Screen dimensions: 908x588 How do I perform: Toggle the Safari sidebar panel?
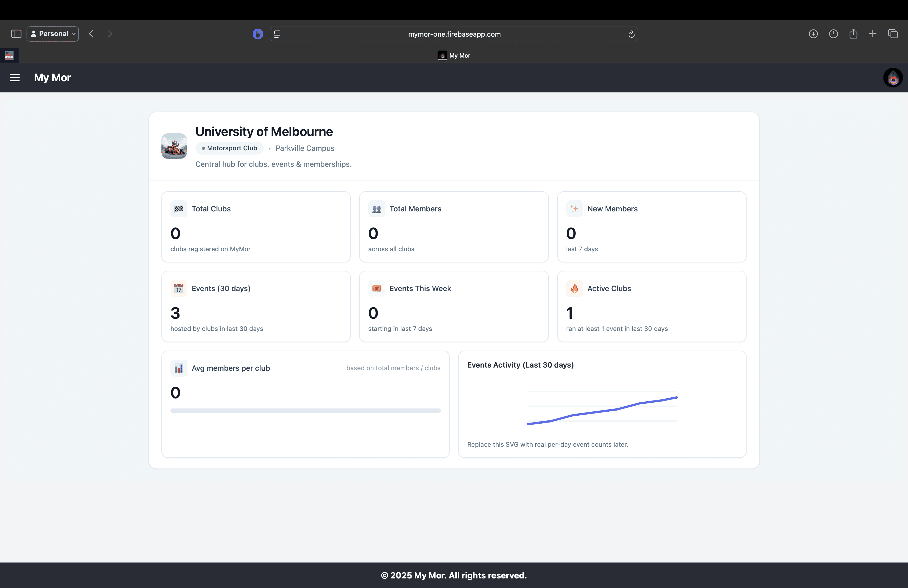pos(16,34)
